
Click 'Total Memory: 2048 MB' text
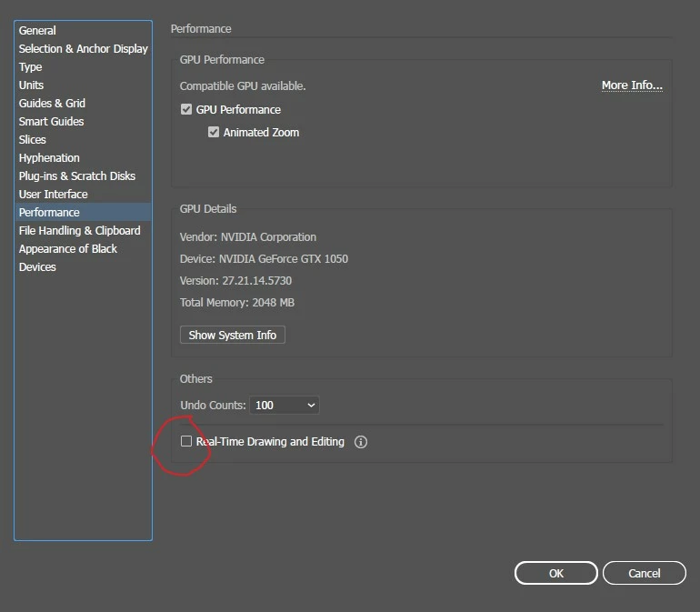coord(237,303)
